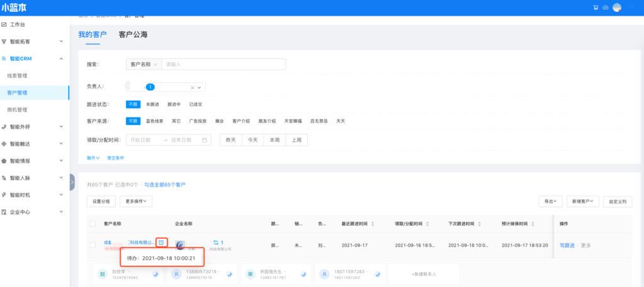
Task: Check the first customer row checkbox
Action: [92, 245]
